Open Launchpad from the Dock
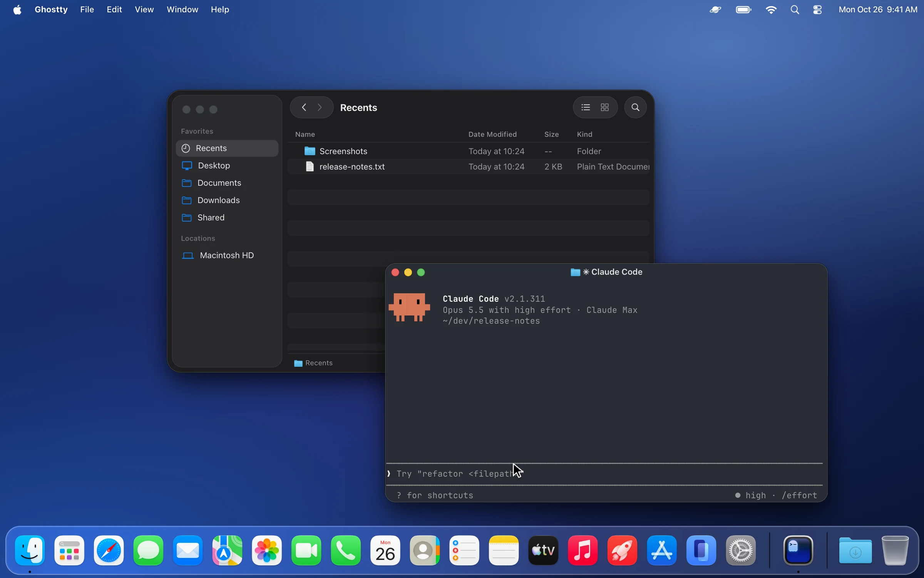This screenshot has width=924, height=578. 69,551
